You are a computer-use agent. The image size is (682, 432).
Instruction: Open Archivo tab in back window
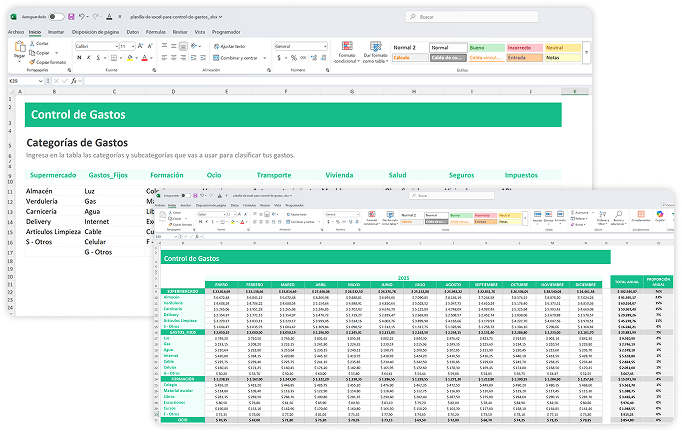click(16, 32)
